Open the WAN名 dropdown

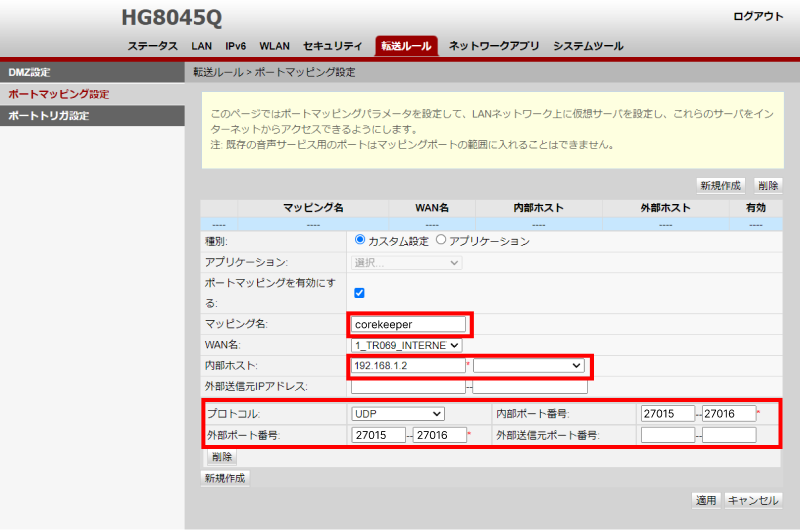[x=407, y=345]
